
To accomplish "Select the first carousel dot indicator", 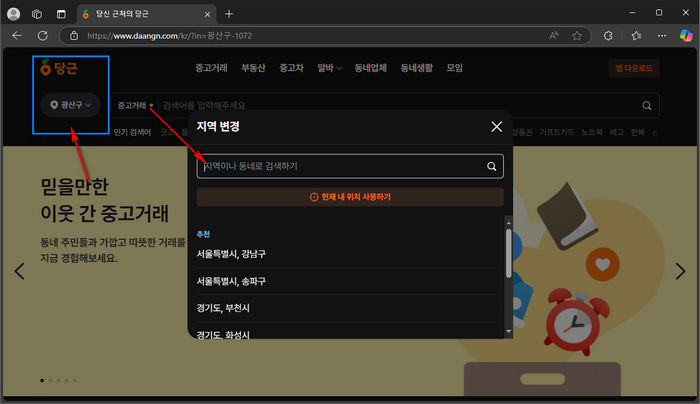I will click(x=42, y=380).
